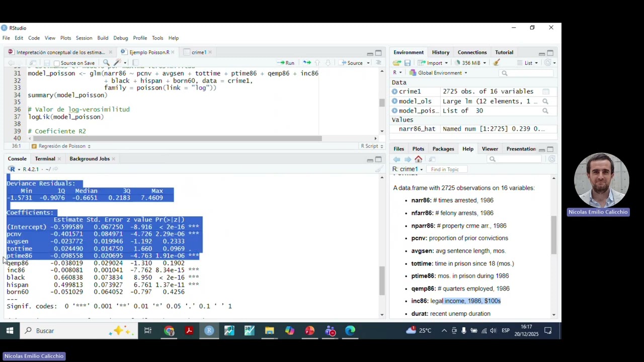Image resolution: width=644 pixels, height=362 pixels.
Task: Click the find/replace magnifier in editor toolbar
Action: pyautogui.click(x=106, y=63)
